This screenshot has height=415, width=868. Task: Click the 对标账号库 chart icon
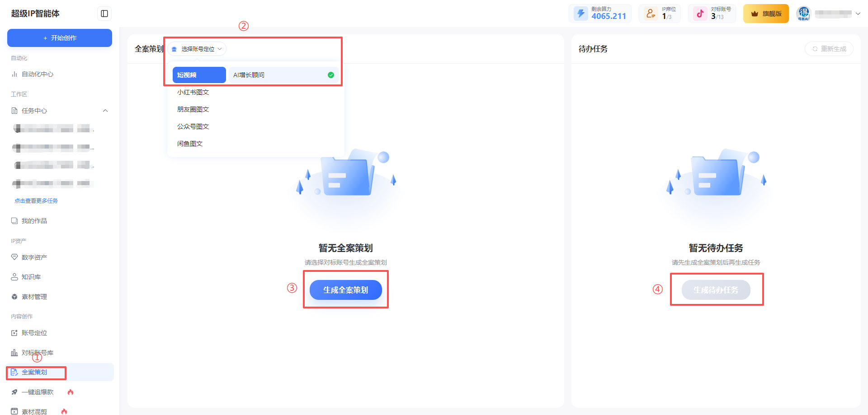click(14, 353)
